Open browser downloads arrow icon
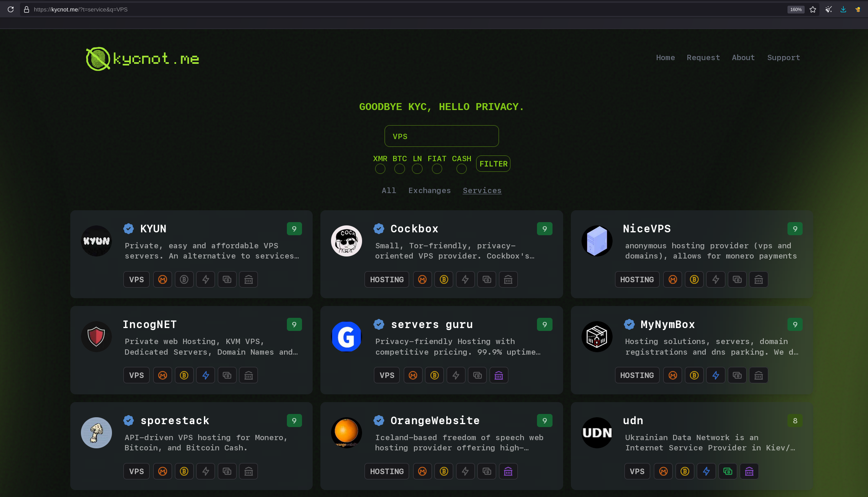The width and height of the screenshot is (868, 497). point(843,9)
